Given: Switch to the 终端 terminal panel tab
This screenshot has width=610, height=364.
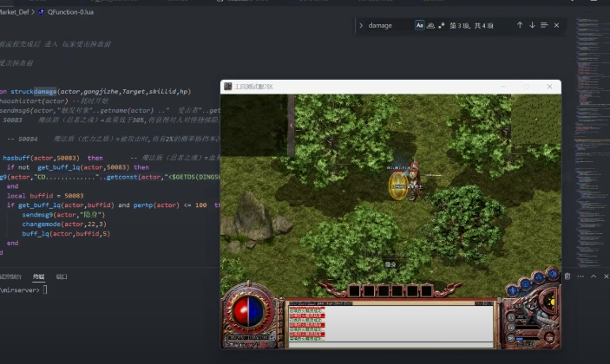Looking at the screenshot, I should pos(38,276).
